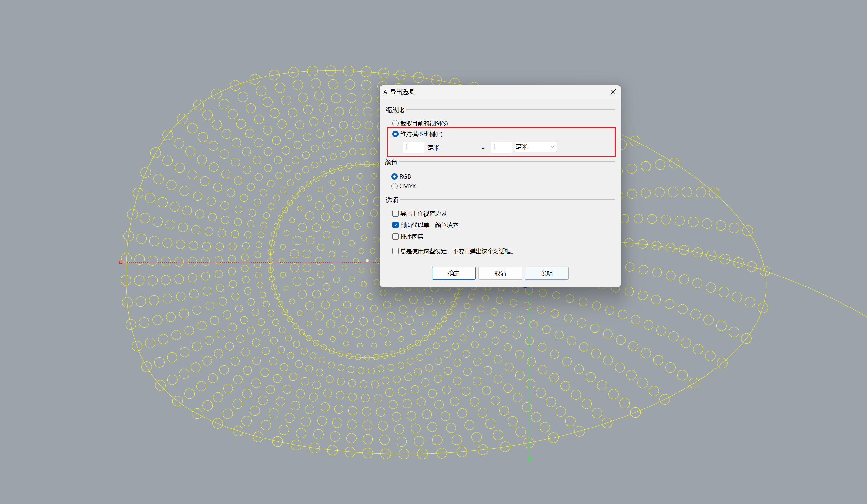This screenshot has width=867, height=504.
Task: Open help via 说明 button
Action: (x=546, y=273)
